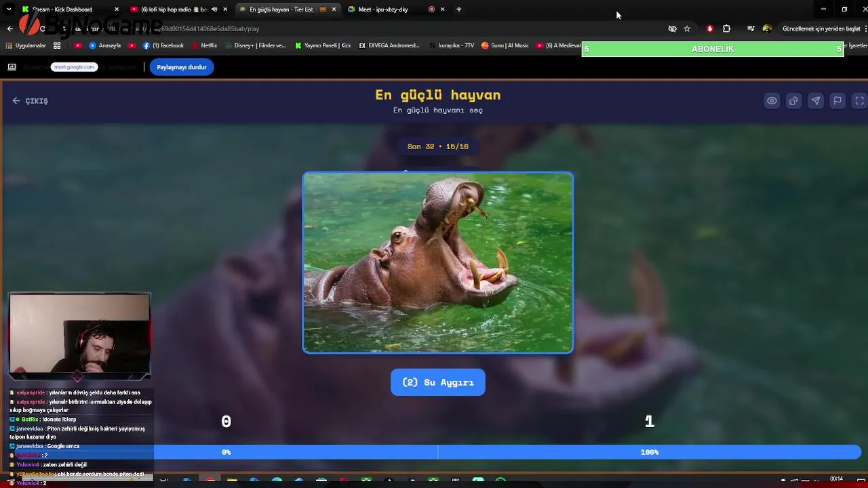This screenshot has height=488, width=868.
Task: Click the browser back arrow
Action: point(9,28)
